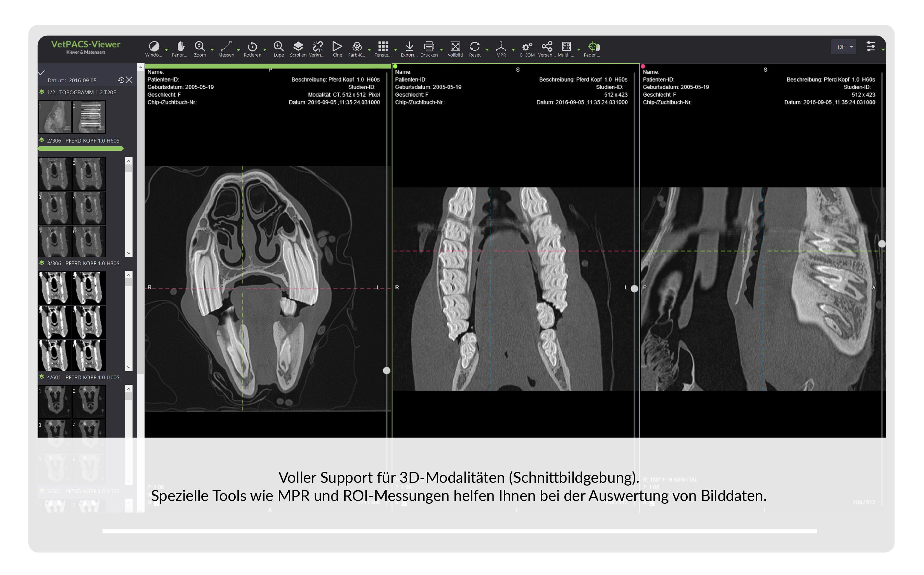The width and height of the screenshot is (924, 575).
Task: Click thumbnail 2 in the TOPOGRAMM series
Action: pos(91,117)
